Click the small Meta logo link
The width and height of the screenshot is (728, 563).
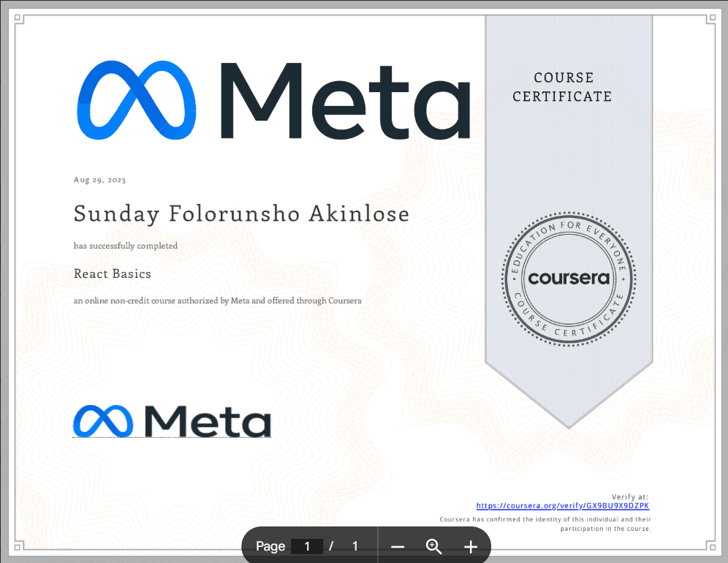pos(172,421)
